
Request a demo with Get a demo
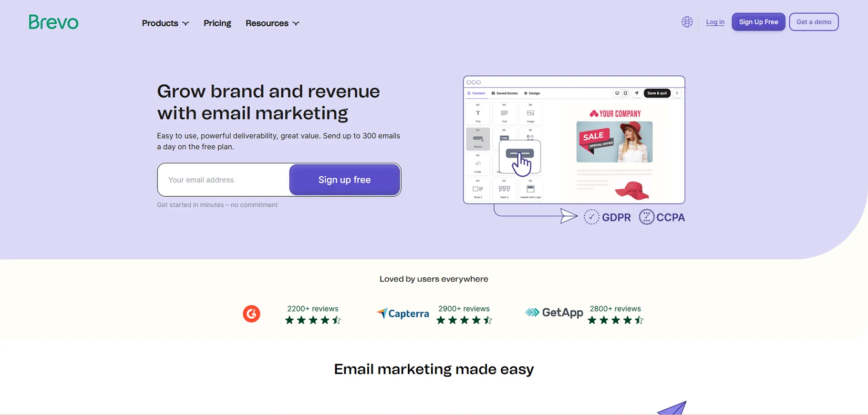tap(814, 22)
